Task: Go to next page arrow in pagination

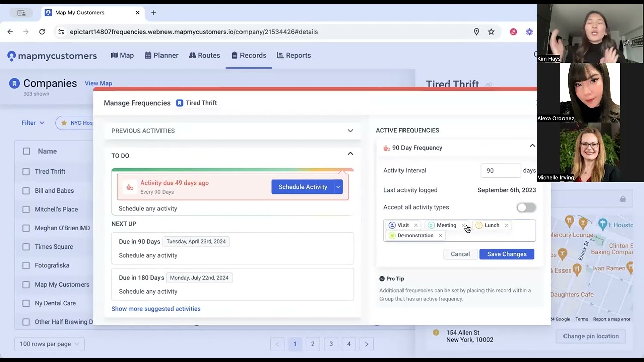Action: tap(367, 344)
